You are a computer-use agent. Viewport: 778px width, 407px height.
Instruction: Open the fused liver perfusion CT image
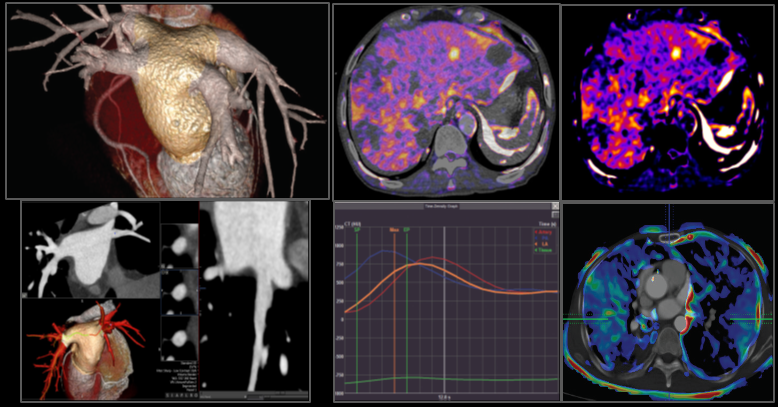[445, 100]
